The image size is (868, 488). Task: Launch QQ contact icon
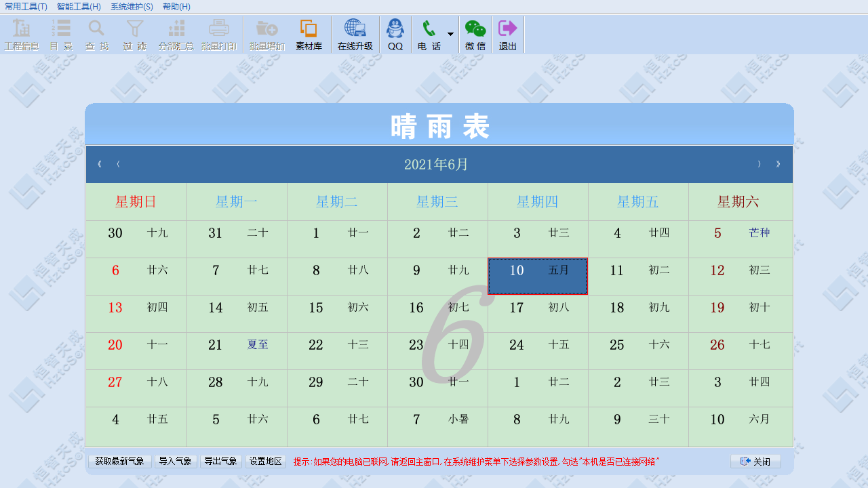tap(395, 34)
